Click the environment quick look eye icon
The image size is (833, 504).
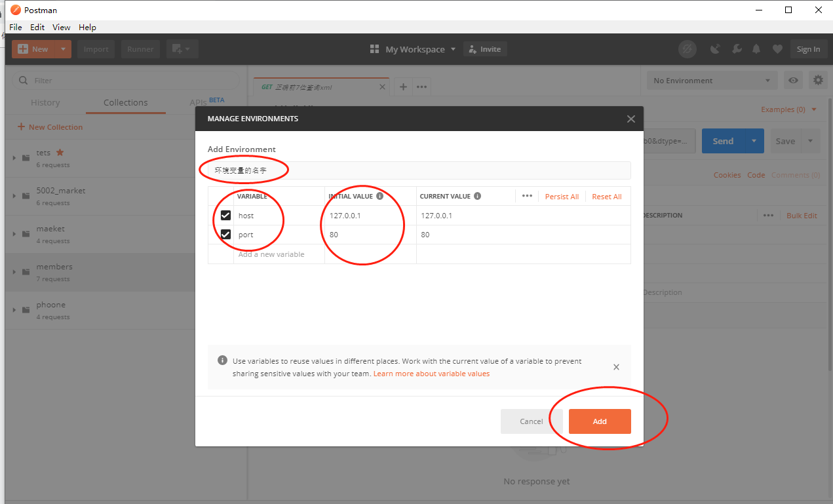pyautogui.click(x=794, y=81)
